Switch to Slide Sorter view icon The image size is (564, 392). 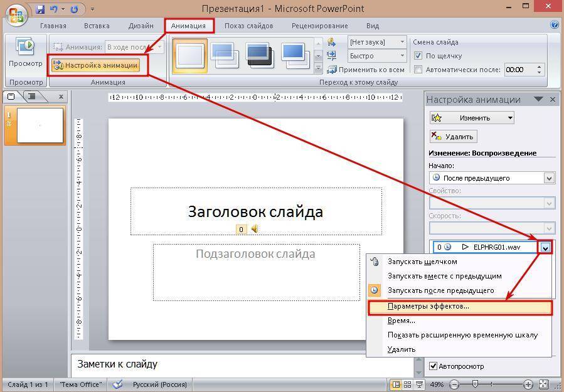click(408, 384)
